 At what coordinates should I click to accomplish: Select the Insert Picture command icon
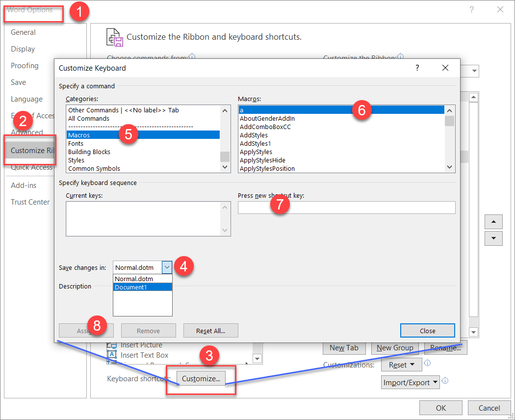coord(112,345)
